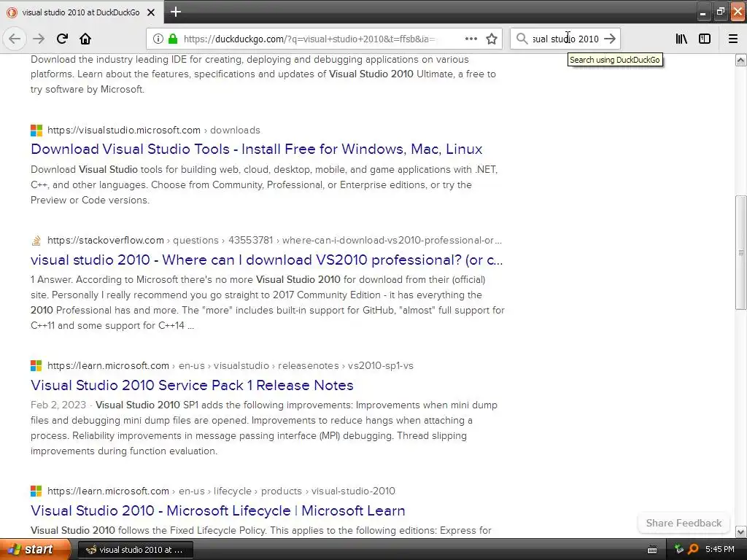This screenshot has height=560, width=747.
Task: View the green padlock connection details
Action: (173, 39)
